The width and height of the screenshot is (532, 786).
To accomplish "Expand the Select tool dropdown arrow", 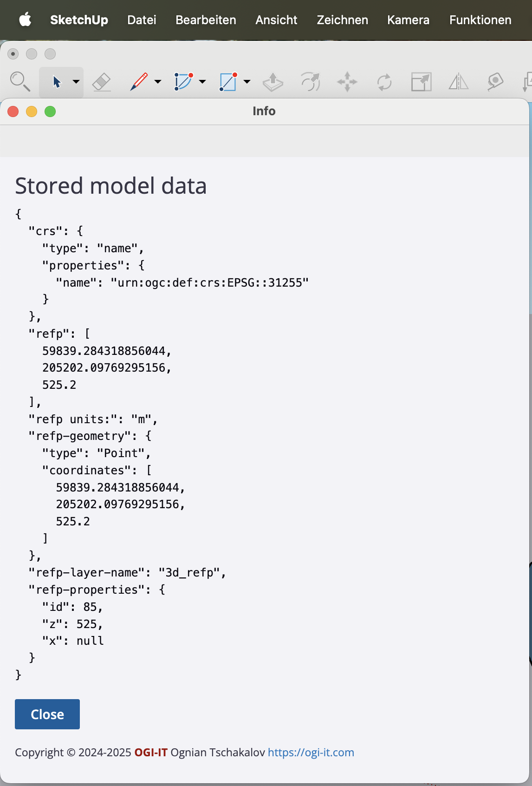I will pos(76,82).
